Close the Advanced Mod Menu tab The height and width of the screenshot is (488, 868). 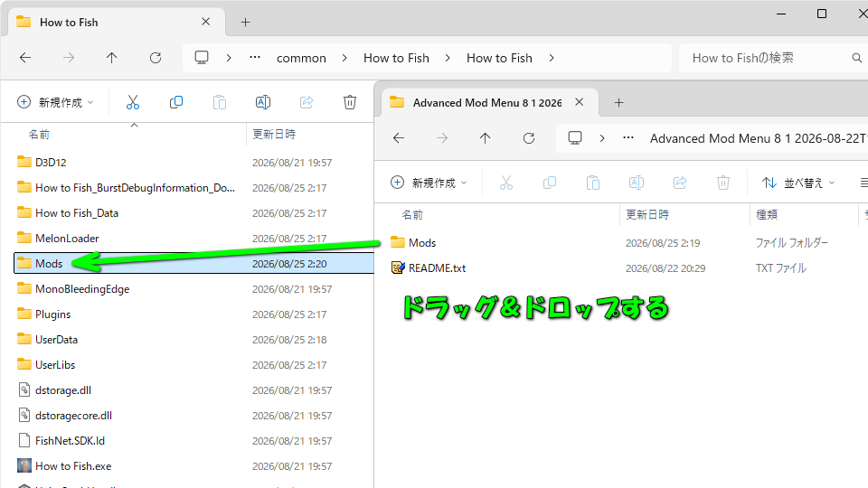pos(579,102)
